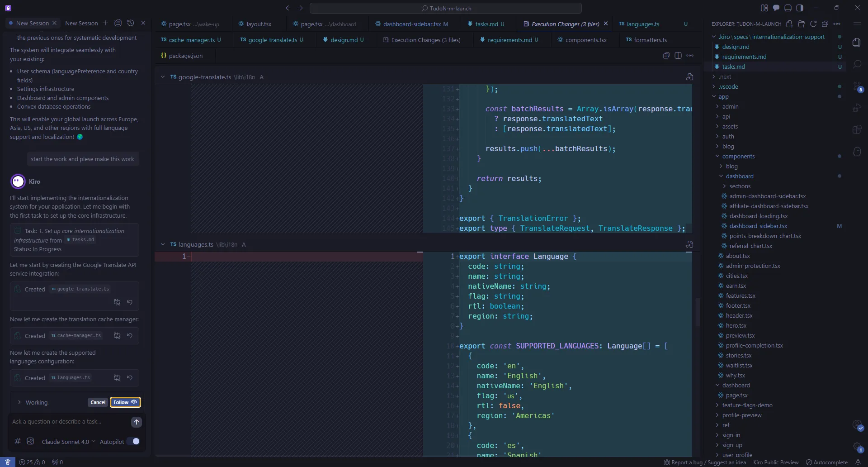Image resolution: width=868 pixels, height=467 pixels.
Task: Attach an image via chat image icon
Action: click(x=30, y=441)
